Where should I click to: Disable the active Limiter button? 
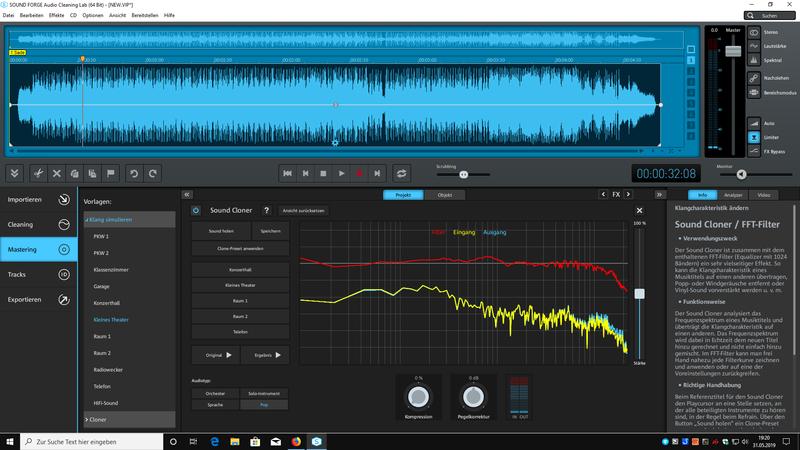tap(754, 137)
